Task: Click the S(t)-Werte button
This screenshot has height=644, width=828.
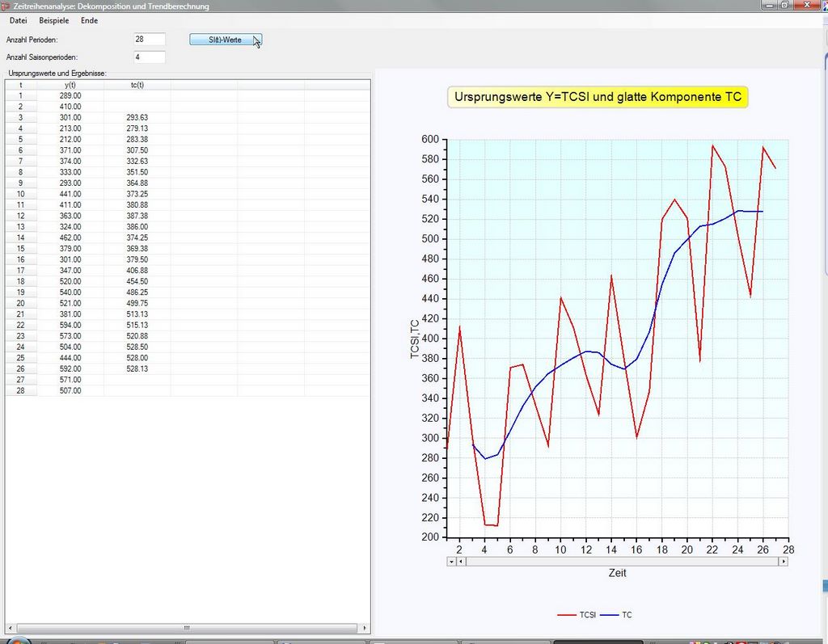Action: 225,40
